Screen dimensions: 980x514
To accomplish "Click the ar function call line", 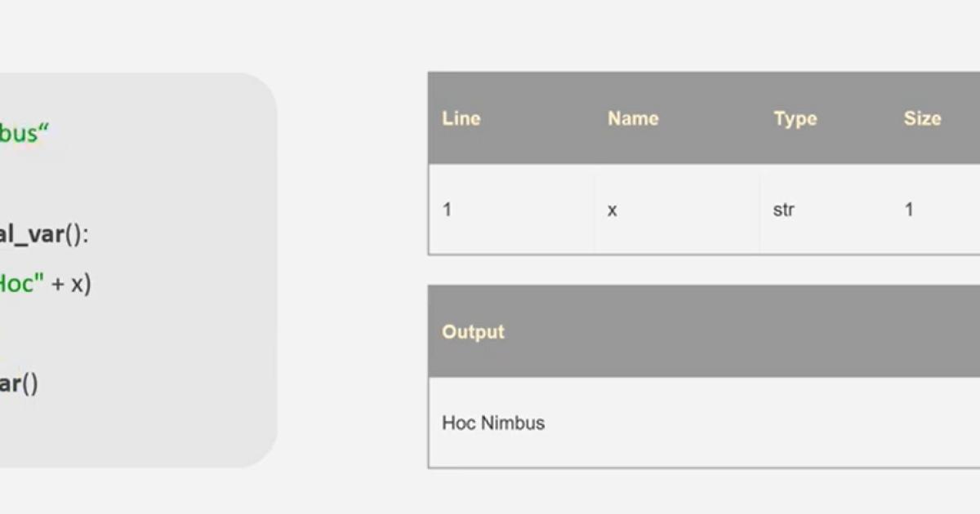I will [x=20, y=385].
